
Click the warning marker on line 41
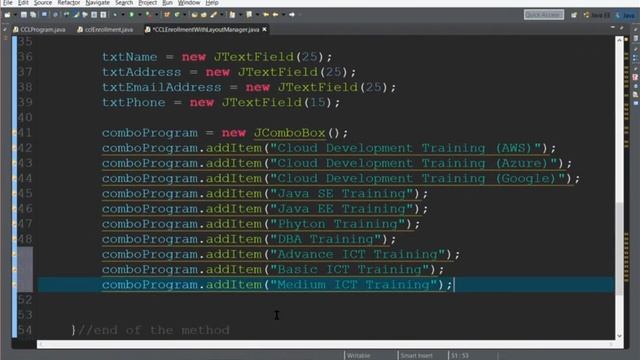click(x=14, y=133)
